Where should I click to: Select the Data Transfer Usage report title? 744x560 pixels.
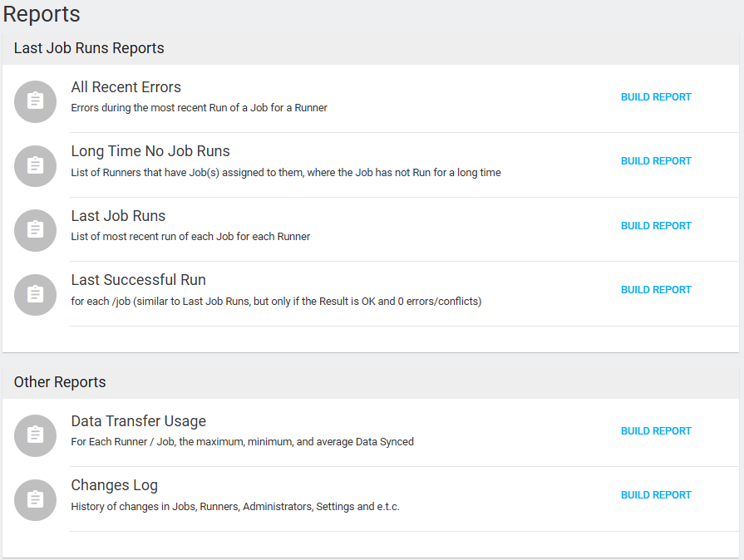[138, 421]
